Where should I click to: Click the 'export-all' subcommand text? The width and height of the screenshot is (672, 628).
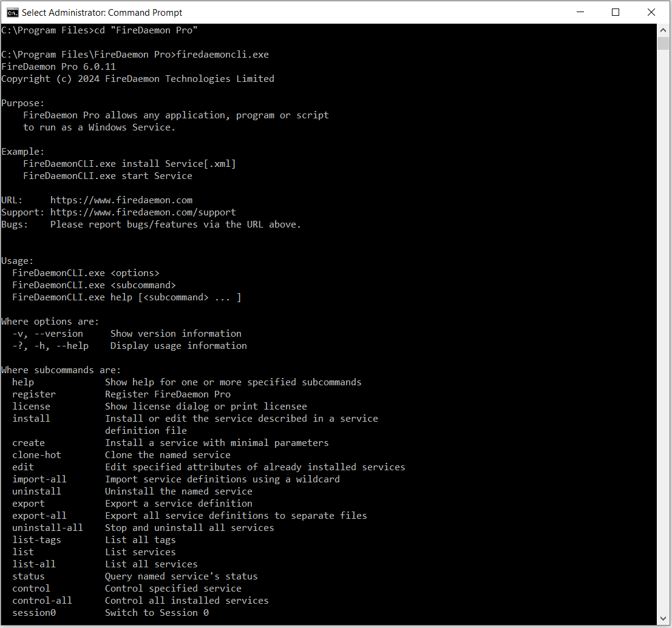tap(39, 516)
